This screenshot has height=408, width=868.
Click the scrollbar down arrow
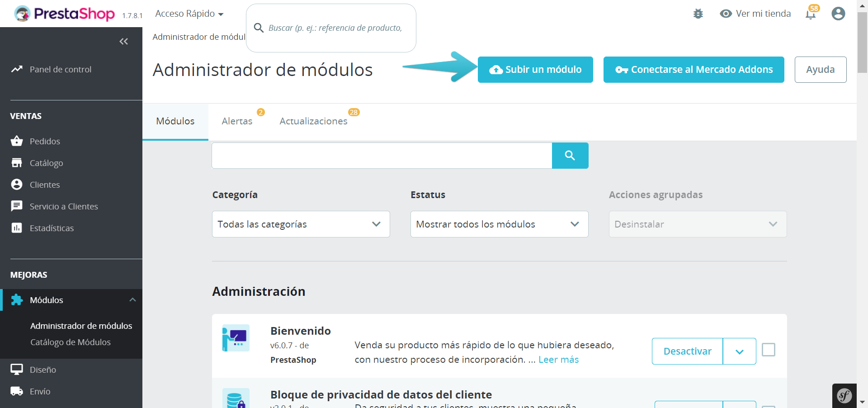point(862,402)
